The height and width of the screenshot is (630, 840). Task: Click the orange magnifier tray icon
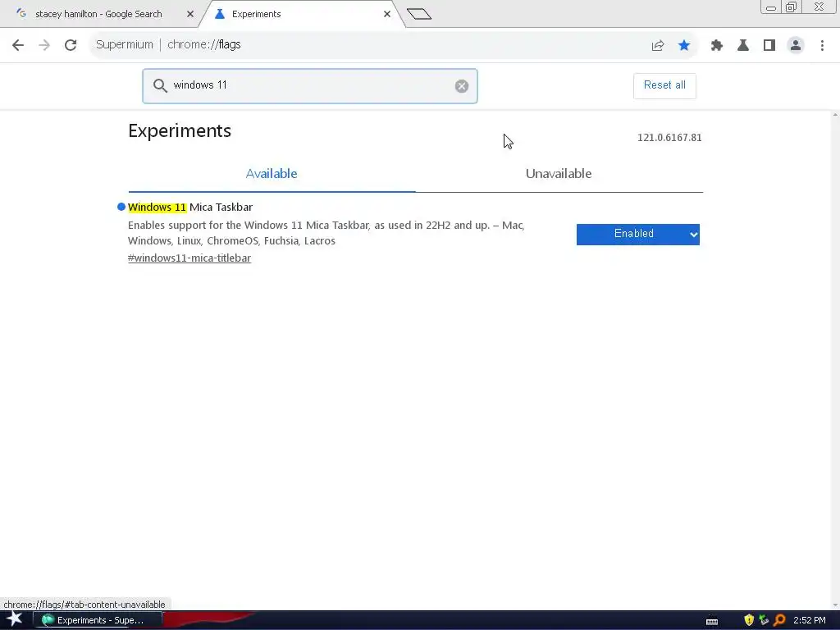tap(779, 620)
